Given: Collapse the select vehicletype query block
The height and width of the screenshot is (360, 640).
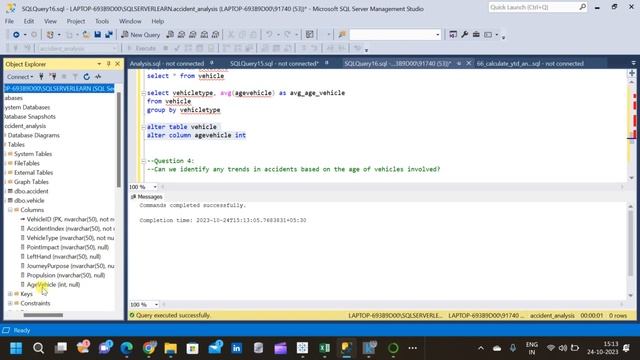Looking at the screenshot, I should tap(143, 93).
